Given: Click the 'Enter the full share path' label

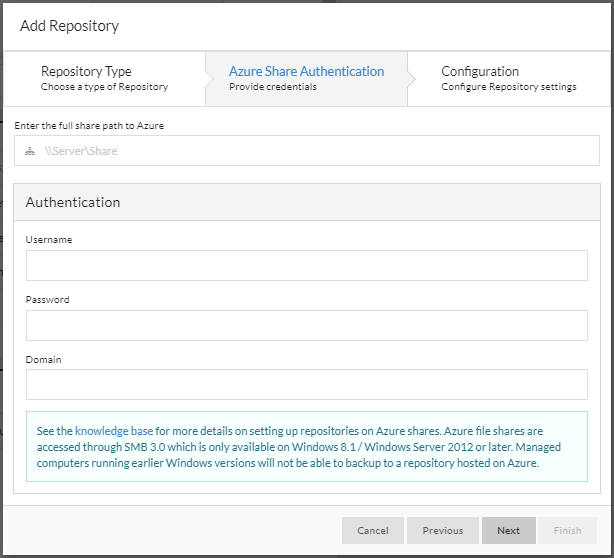Looking at the screenshot, I should click(x=89, y=125).
